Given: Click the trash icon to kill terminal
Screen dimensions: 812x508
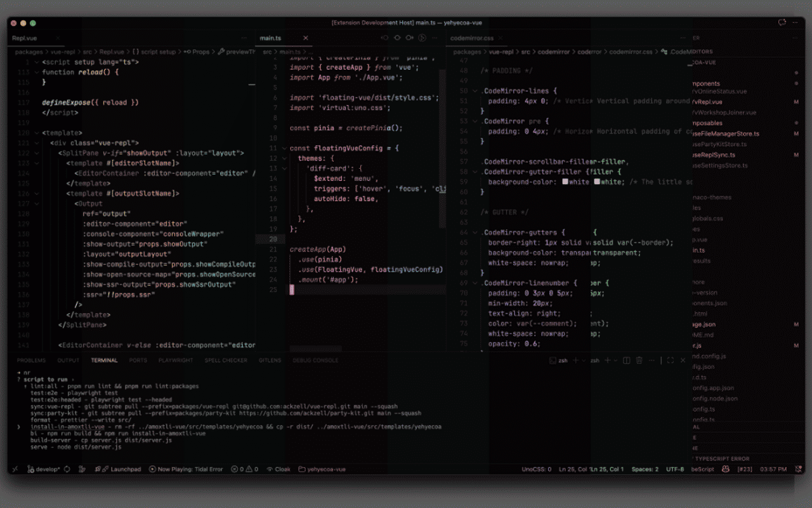Looking at the screenshot, I should [x=639, y=360].
